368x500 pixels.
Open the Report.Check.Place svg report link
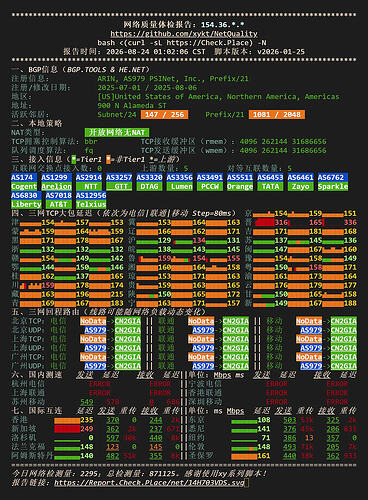[149, 482]
